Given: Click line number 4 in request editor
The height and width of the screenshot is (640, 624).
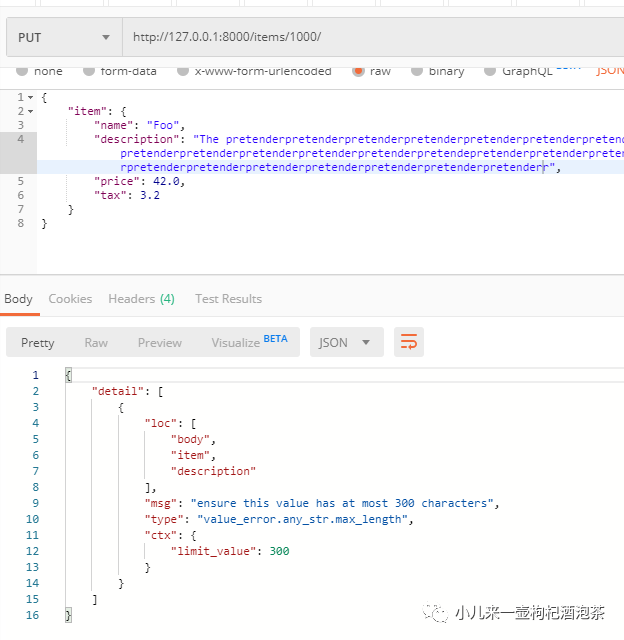Looking at the screenshot, I should pos(20,139).
